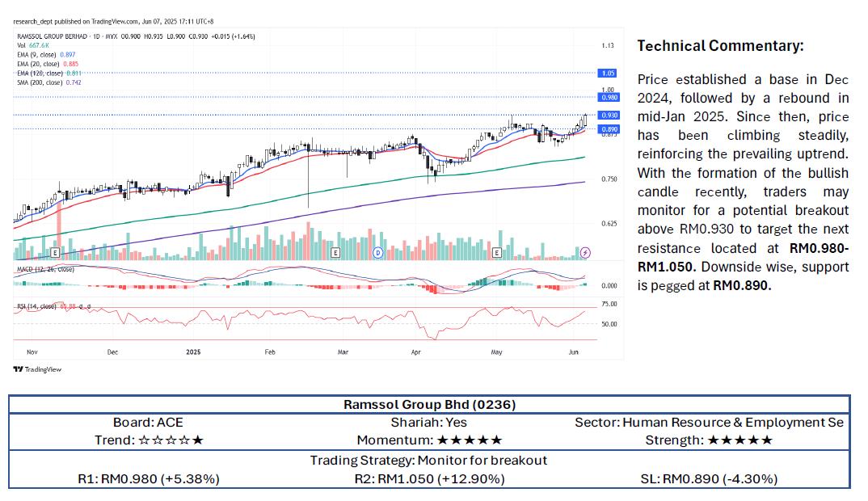Click the 75.00 RSI axis value
Screen dimensions: 868x501
coord(609,304)
